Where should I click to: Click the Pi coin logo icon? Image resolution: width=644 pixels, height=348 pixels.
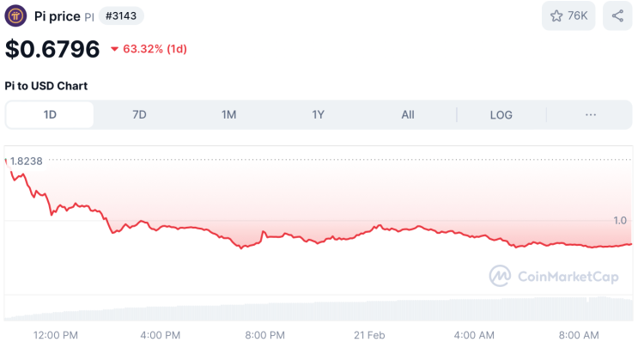tap(15, 15)
